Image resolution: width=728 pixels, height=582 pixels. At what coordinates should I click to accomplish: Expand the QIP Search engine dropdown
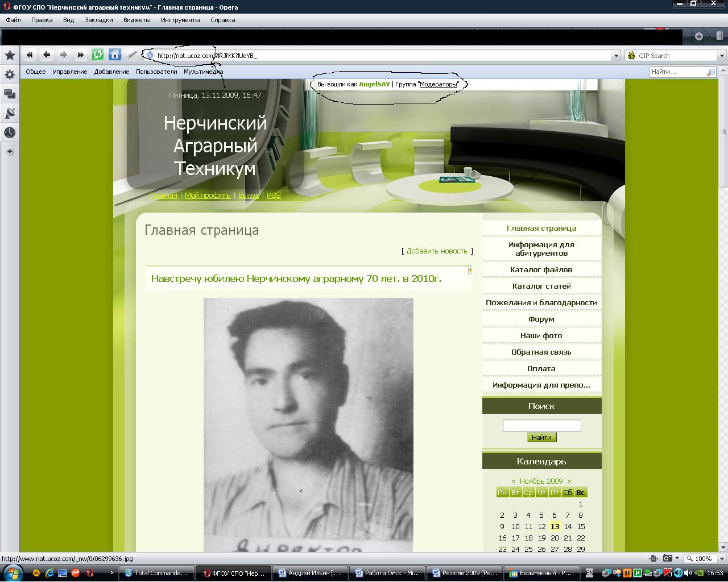[x=722, y=56]
